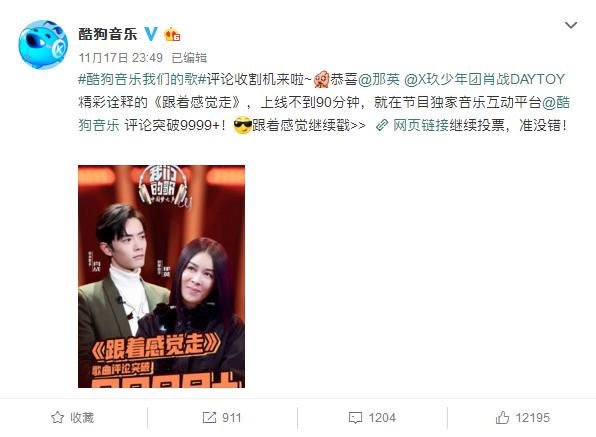Click the comment bubble icon

click(x=355, y=418)
